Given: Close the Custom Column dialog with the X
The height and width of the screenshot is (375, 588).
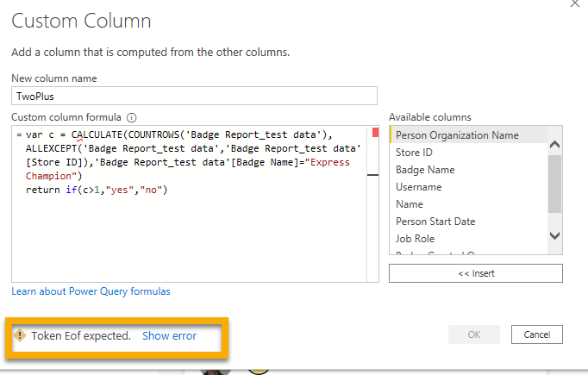Looking at the screenshot, I should (575, 3).
